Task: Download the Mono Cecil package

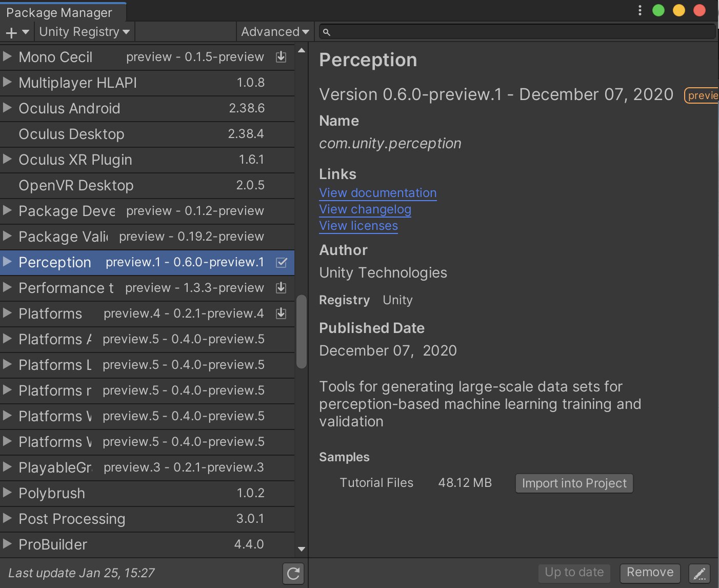Action: [281, 57]
